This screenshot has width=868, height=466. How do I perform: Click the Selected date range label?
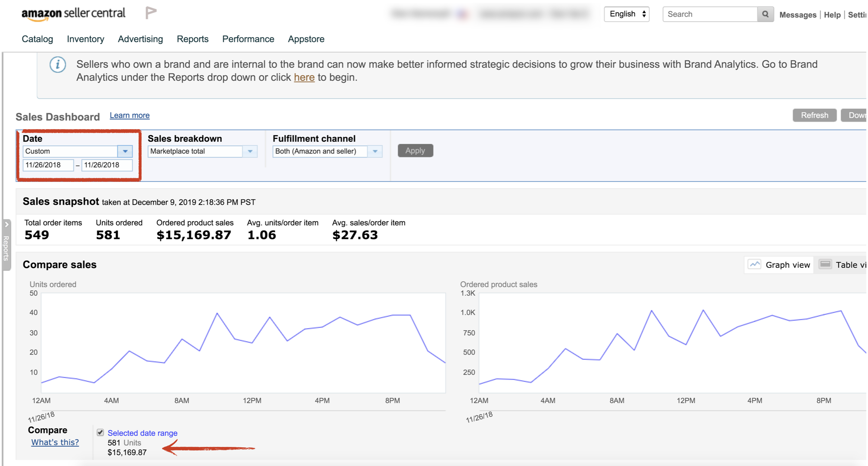pos(142,433)
